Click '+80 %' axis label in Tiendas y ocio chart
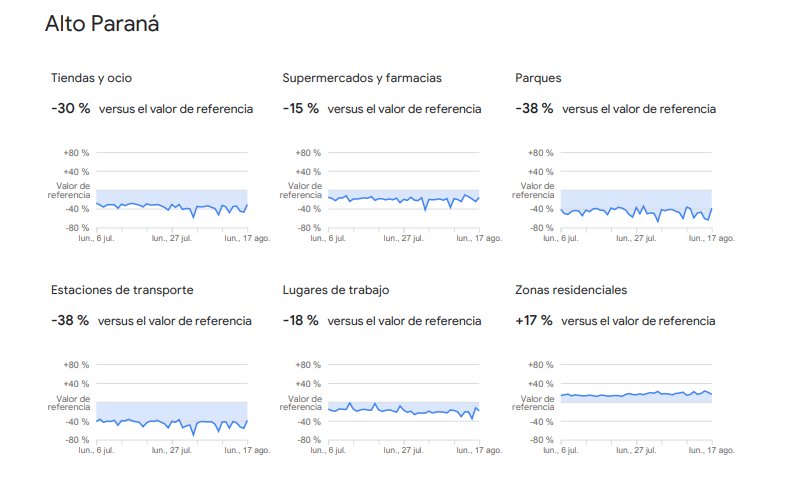This screenshot has height=482, width=786. pos(77,153)
